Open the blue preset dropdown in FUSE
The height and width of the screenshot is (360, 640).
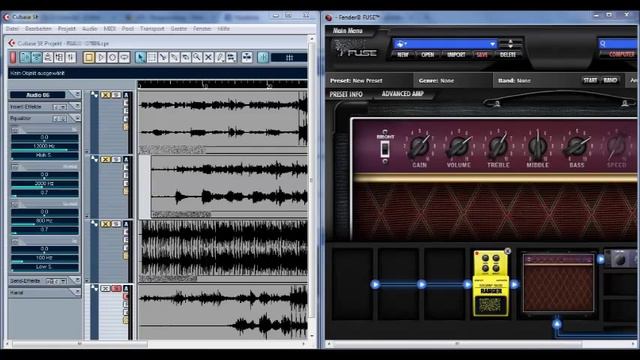[x=445, y=44]
